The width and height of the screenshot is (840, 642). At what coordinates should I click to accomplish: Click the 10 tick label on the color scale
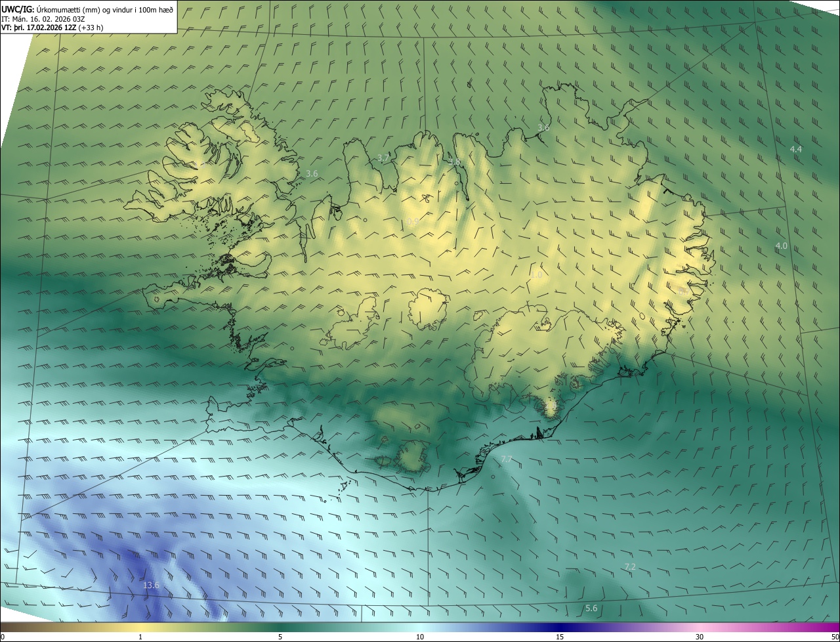pos(420,637)
